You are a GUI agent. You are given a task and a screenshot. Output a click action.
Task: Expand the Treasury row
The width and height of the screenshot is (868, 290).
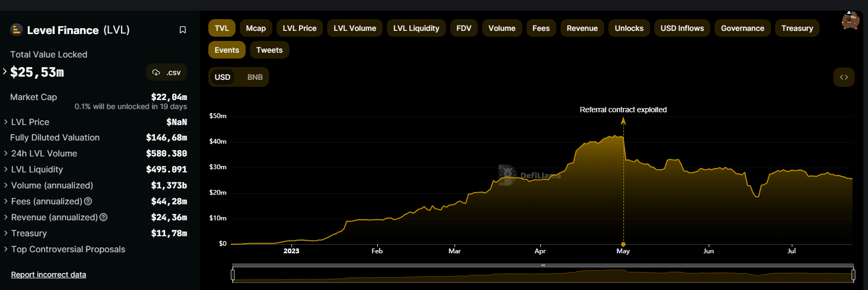6,233
